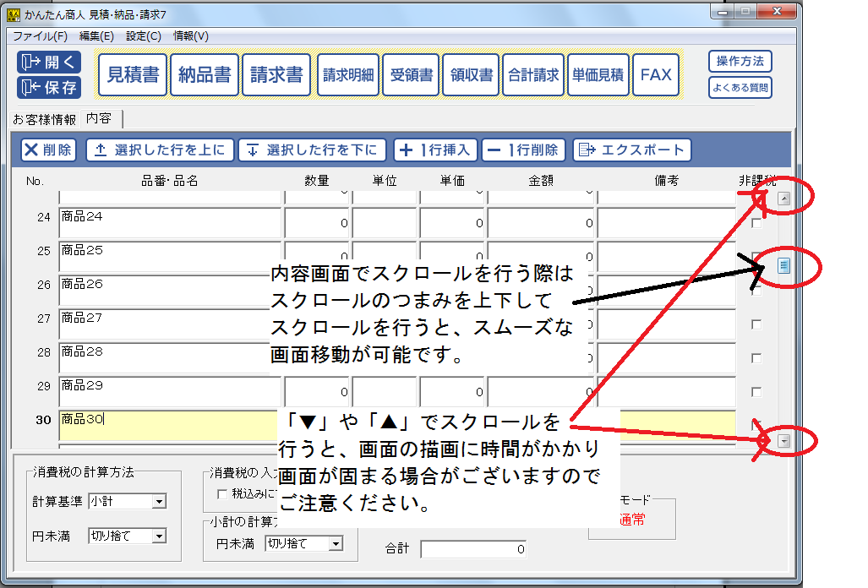Click the 開く (open) button
The image size is (868, 588).
click(x=49, y=62)
